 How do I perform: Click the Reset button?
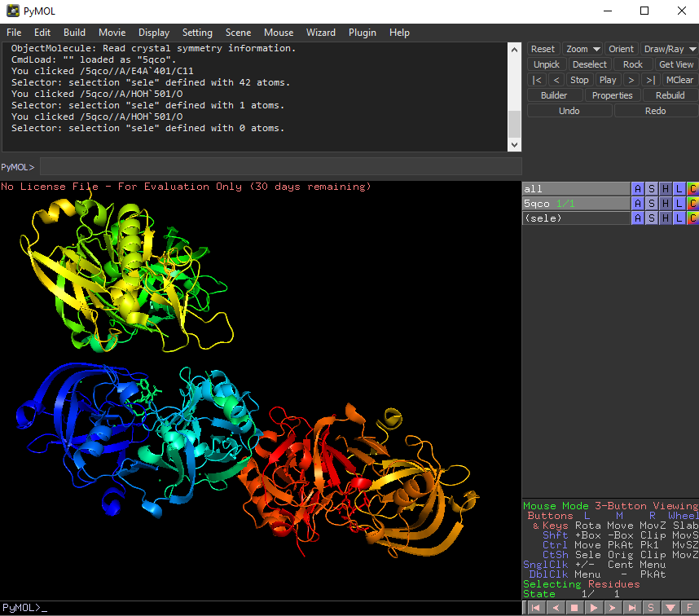543,49
